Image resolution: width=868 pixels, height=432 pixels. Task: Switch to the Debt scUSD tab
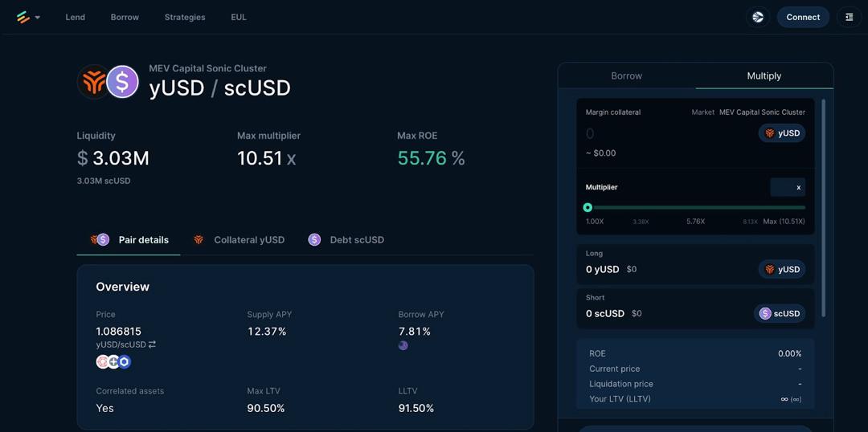(346, 240)
